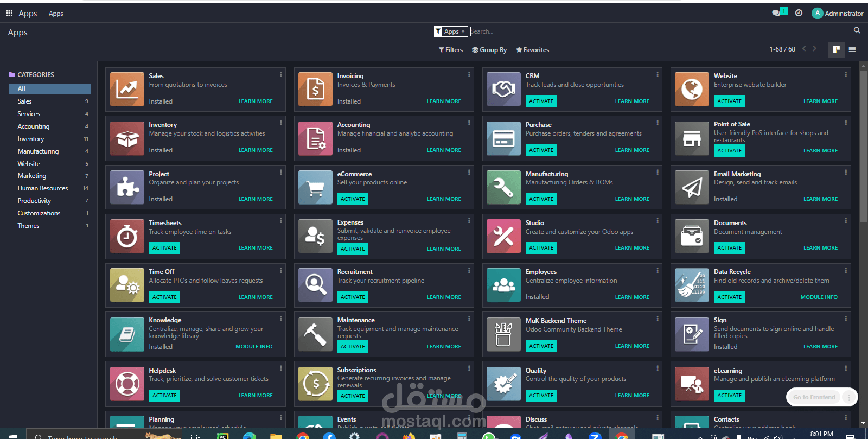Viewport: 868px width, 439px height.
Task: Open the Timesheets stopwatch icon
Action: pos(127,236)
